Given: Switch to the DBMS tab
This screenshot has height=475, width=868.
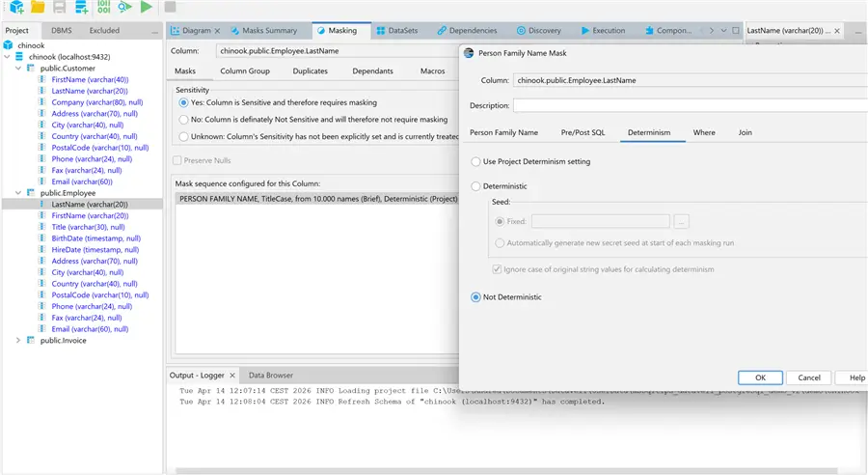Looking at the screenshot, I should tap(62, 31).
